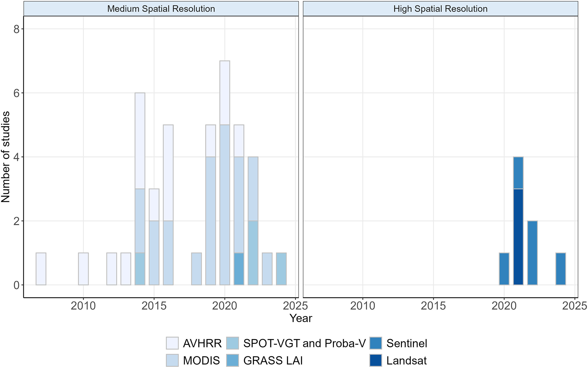Image resolution: width=588 pixels, height=367 pixels.
Task: Click the Sentinel legend label text
Action: (x=407, y=343)
